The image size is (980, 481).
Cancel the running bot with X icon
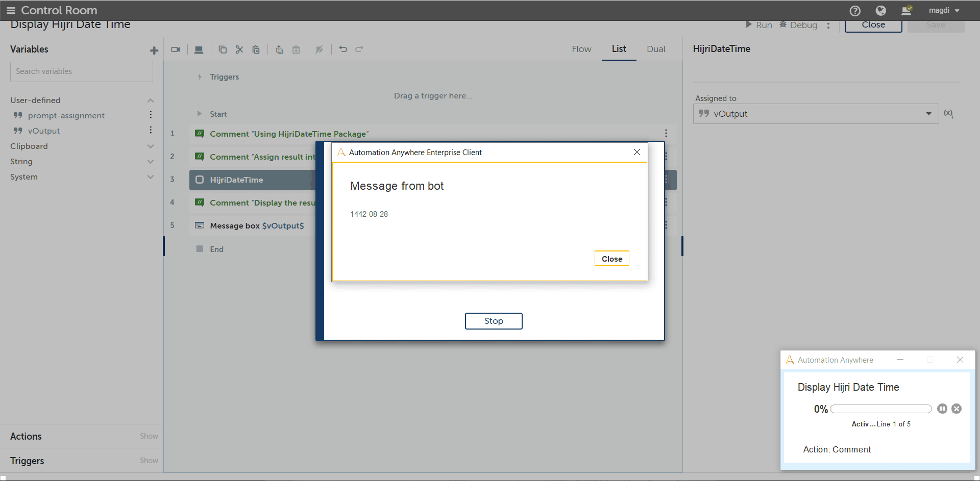click(x=957, y=409)
